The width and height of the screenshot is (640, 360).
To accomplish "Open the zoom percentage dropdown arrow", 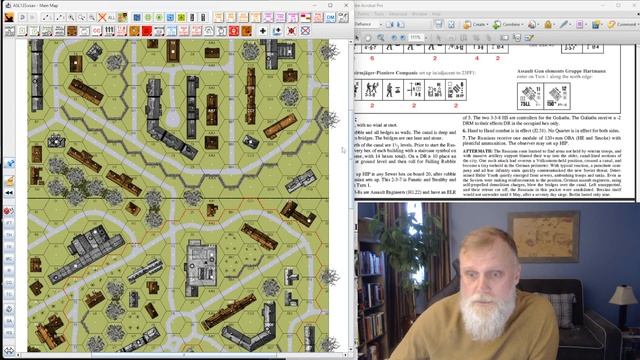I will 426,38.
